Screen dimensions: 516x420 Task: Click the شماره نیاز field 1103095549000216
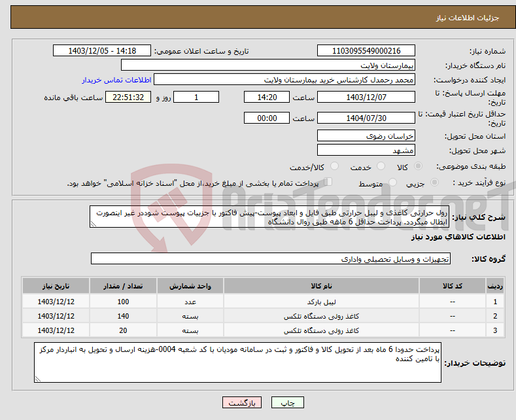[366, 50]
